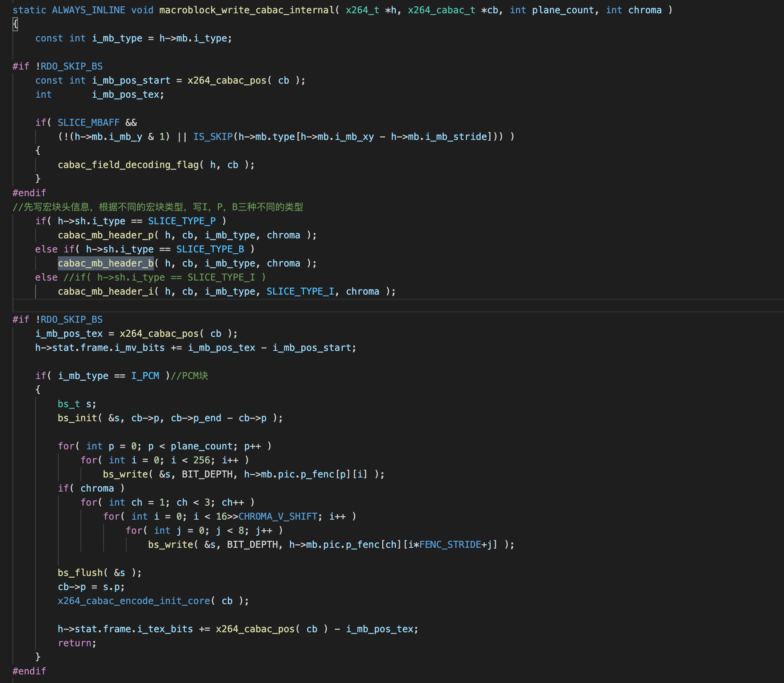Click SLICE_TYPE_B constant
Viewport: 784px width, 683px height.
click(210, 249)
